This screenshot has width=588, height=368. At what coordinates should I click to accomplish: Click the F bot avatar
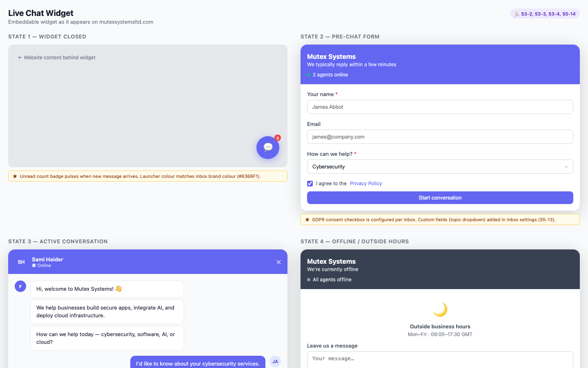[20, 286]
